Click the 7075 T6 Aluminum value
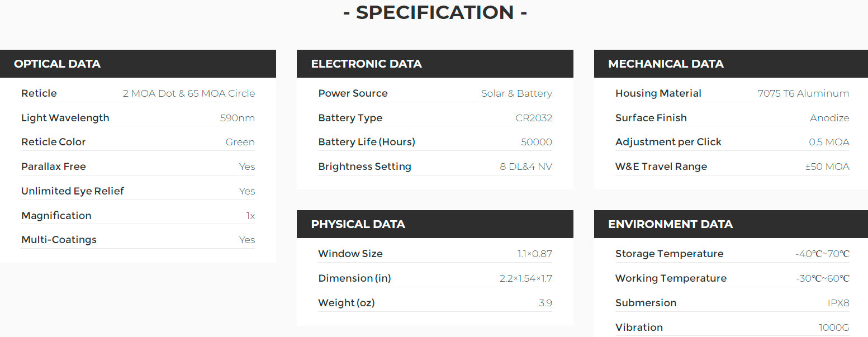The height and width of the screenshot is (337, 868). (x=803, y=93)
